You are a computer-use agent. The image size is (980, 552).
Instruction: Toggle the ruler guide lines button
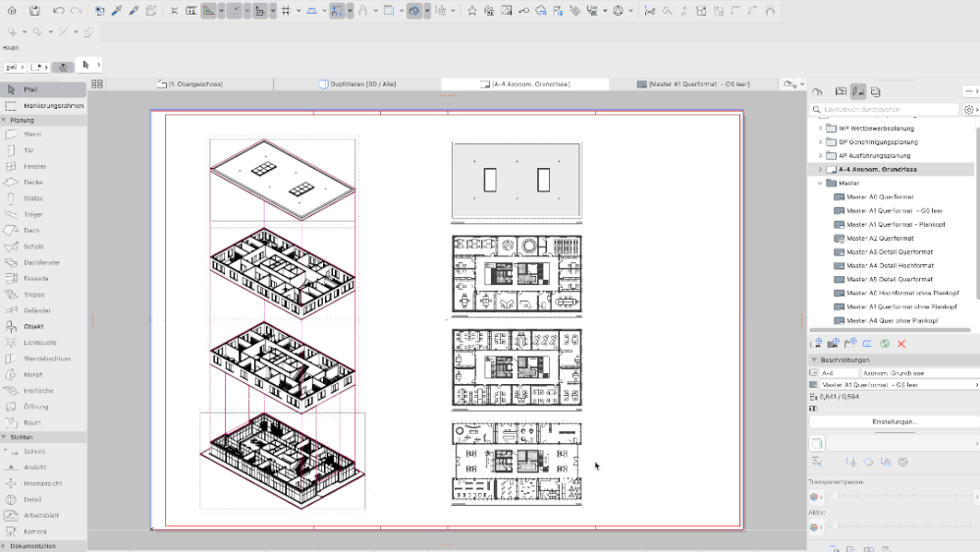pos(208,11)
